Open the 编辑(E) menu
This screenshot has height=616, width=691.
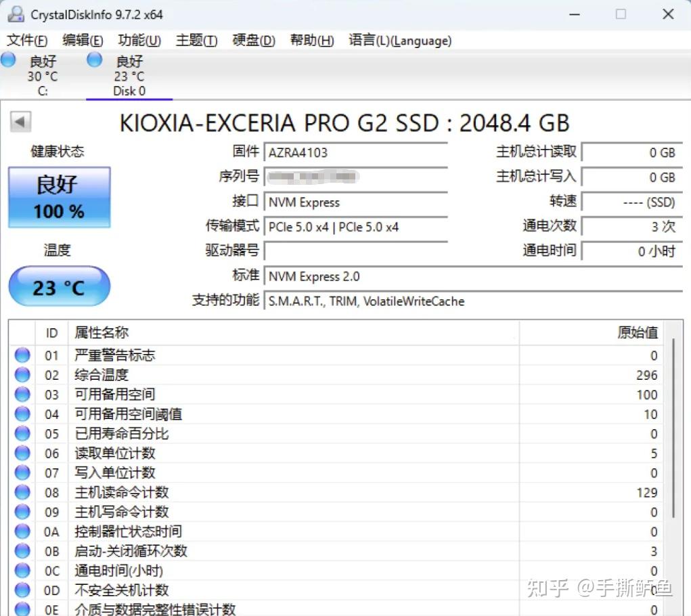(x=83, y=41)
